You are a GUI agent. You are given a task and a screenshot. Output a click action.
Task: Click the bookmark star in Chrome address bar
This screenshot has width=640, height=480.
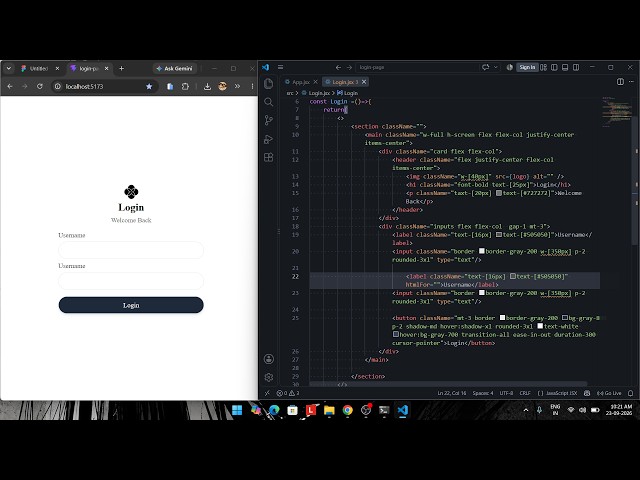tap(149, 87)
